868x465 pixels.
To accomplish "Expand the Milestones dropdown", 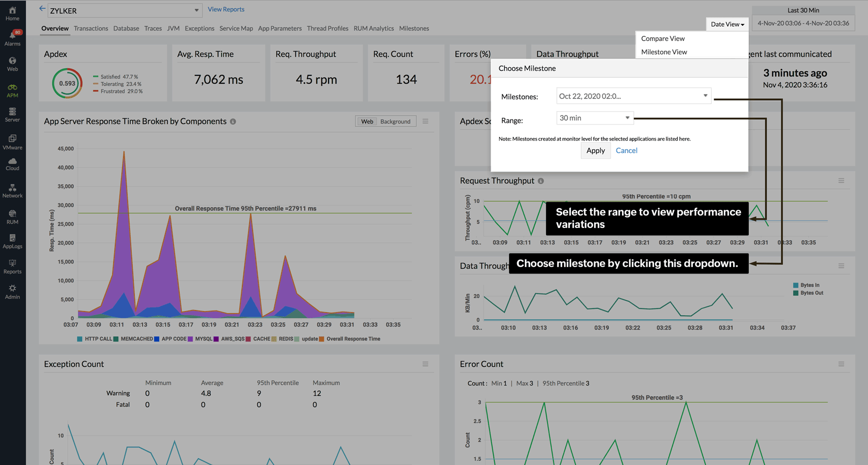I will [633, 96].
